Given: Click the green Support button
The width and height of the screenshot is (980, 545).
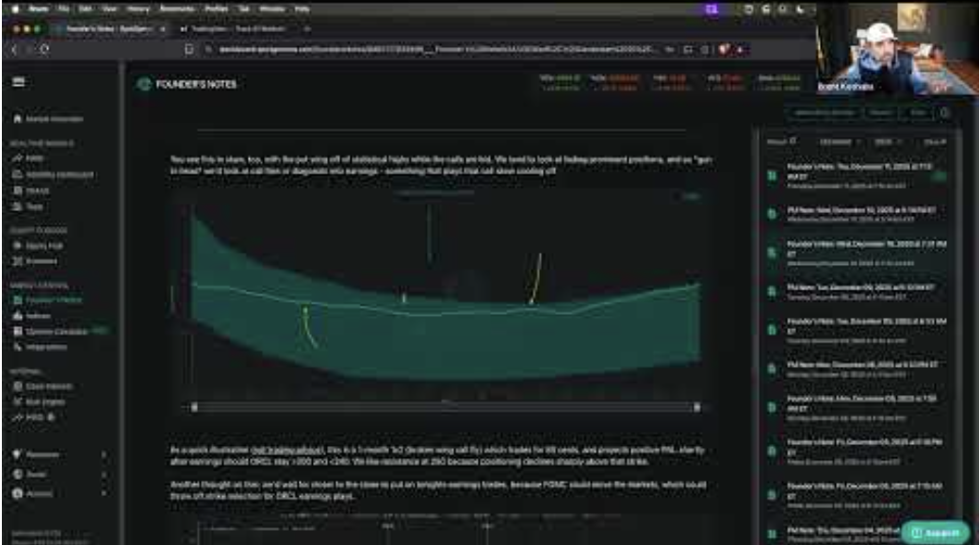Looking at the screenshot, I should tap(935, 533).
